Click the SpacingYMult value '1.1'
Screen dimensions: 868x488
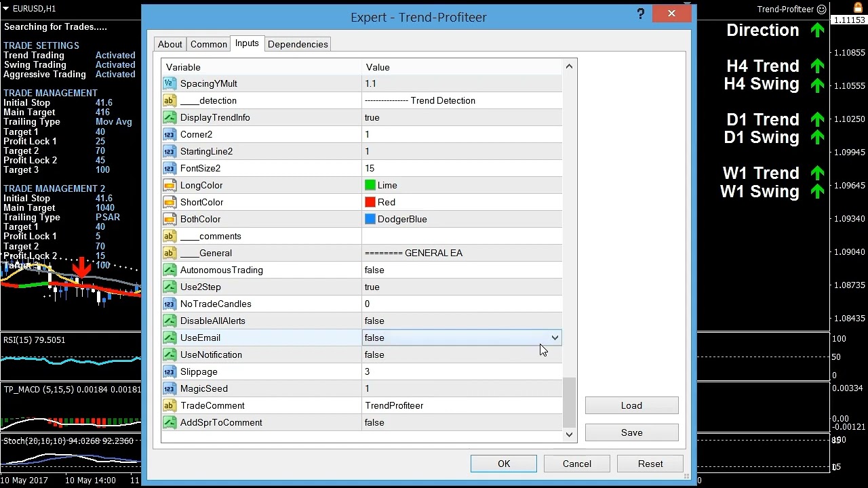click(x=370, y=83)
